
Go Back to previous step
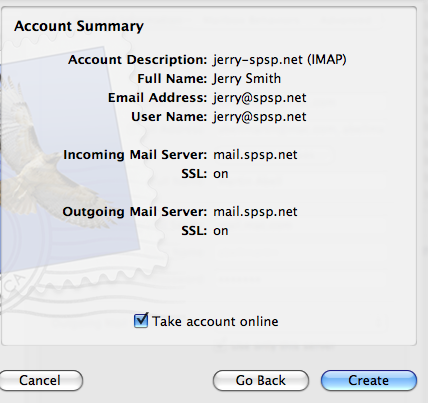tap(261, 380)
